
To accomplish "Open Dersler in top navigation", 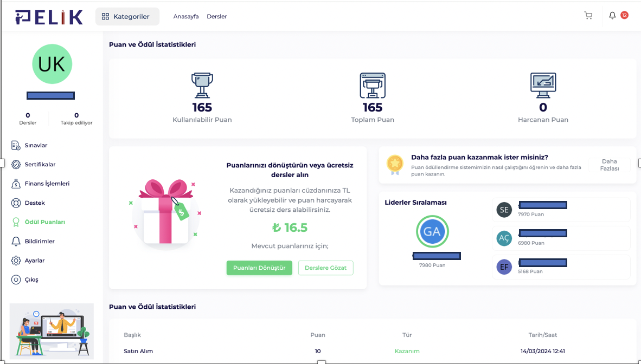I will pyautogui.click(x=217, y=16).
